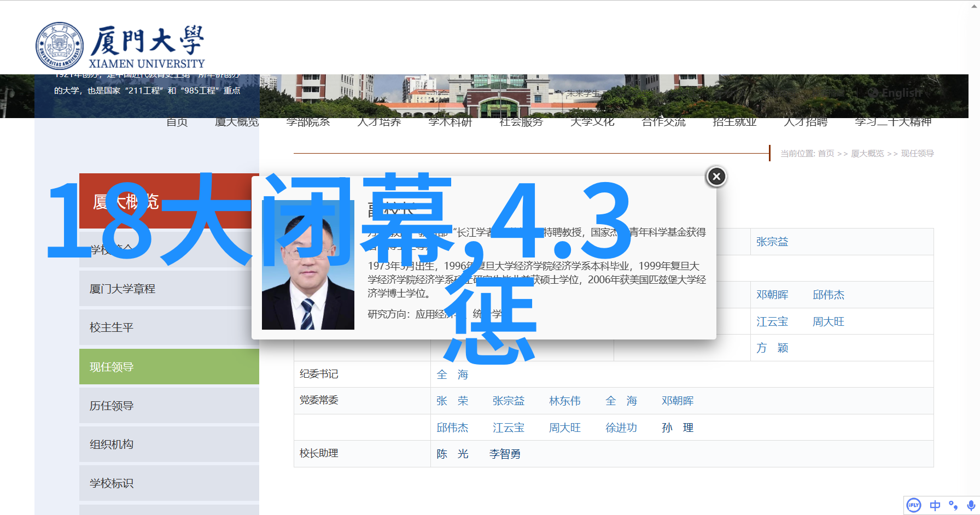
Task: Open 李智勇 in the 校长助理 row
Action: 505,454
